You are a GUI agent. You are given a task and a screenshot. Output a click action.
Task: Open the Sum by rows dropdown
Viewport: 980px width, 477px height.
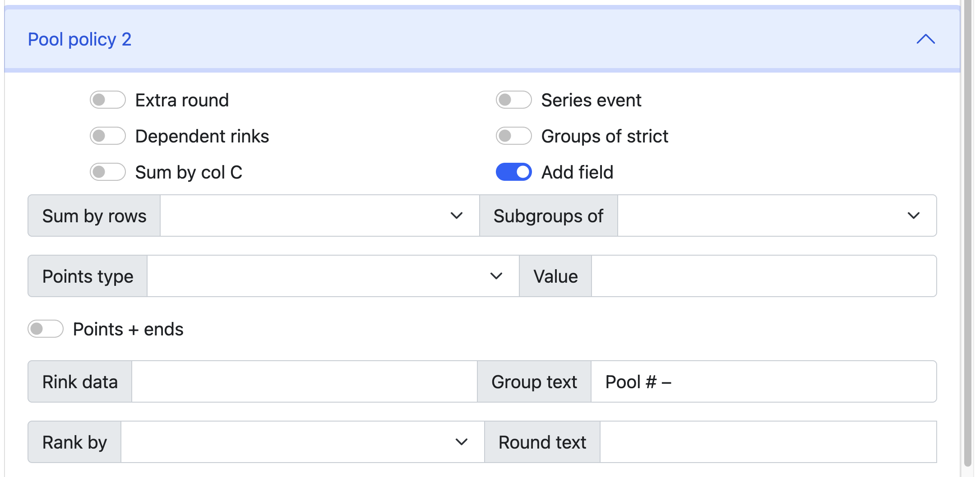319,216
